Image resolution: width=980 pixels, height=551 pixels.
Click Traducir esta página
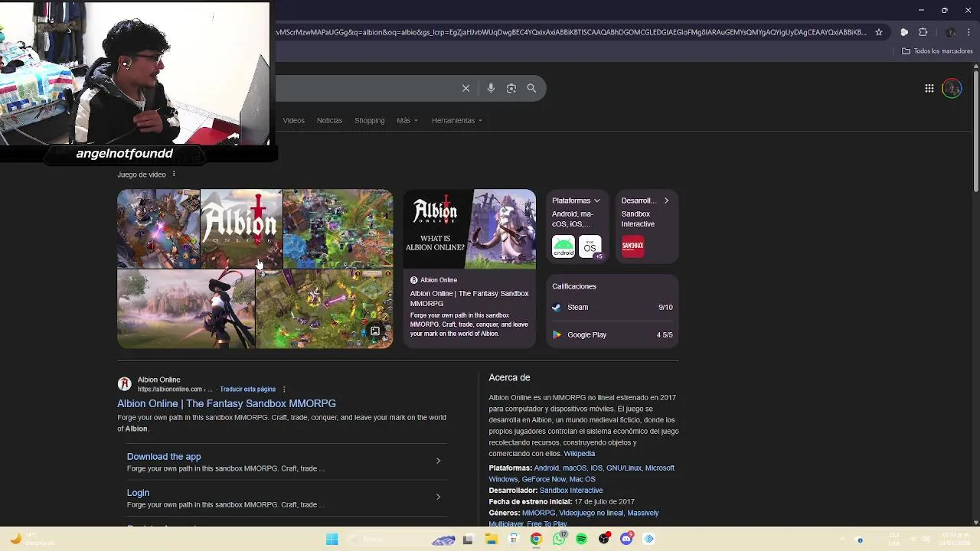coord(247,390)
